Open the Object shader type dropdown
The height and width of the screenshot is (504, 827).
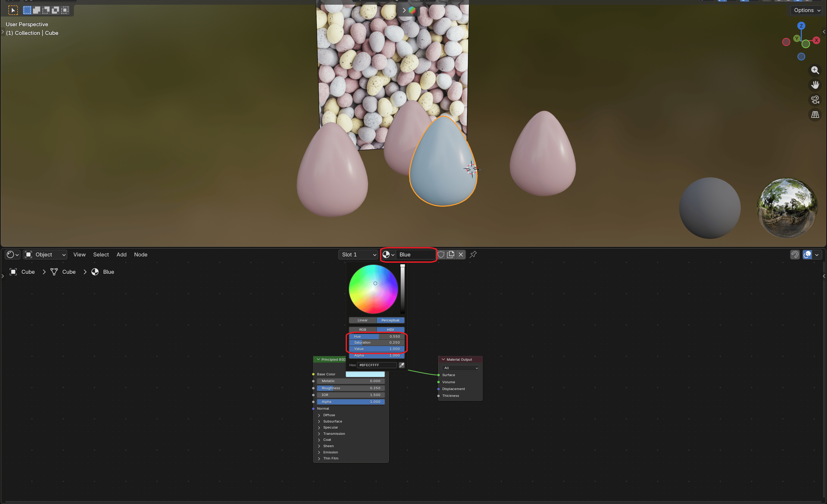[x=45, y=255]
